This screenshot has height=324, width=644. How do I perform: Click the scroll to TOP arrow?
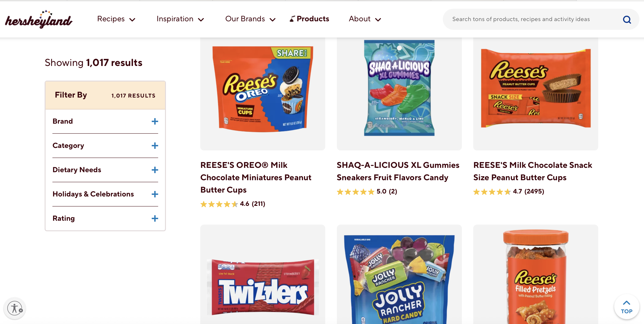click(x=626, y=307)
